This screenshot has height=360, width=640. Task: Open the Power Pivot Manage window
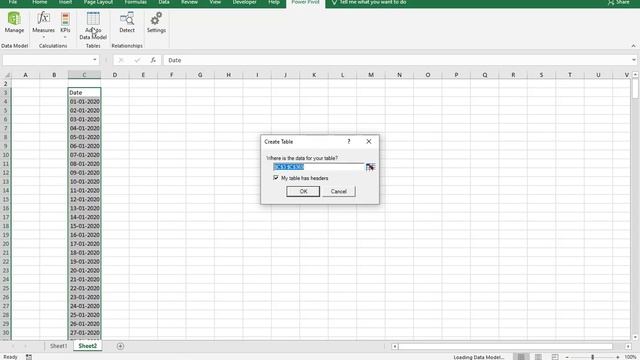(14, 22)
